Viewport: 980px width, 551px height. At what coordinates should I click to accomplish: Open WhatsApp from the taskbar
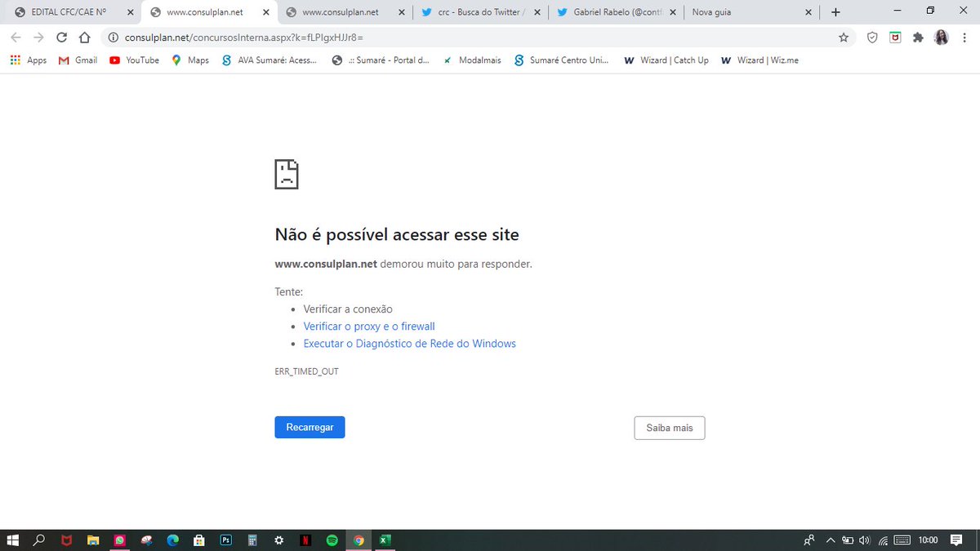(x=120, y=540)
